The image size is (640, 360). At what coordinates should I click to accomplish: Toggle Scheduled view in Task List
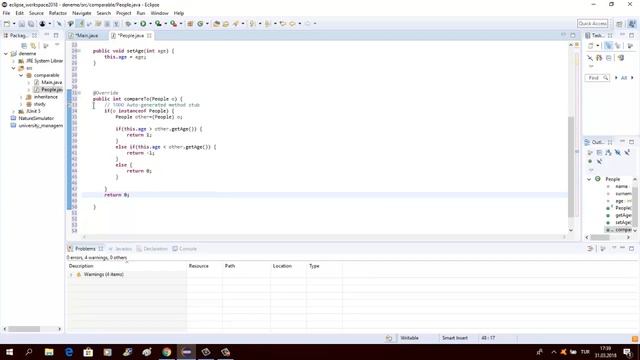click(x=618, y=46)
